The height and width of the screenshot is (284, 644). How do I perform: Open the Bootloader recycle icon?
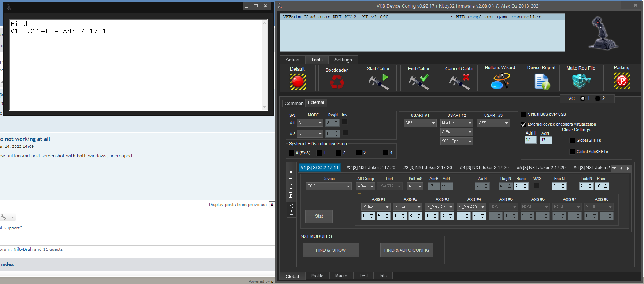pos(337,82)
